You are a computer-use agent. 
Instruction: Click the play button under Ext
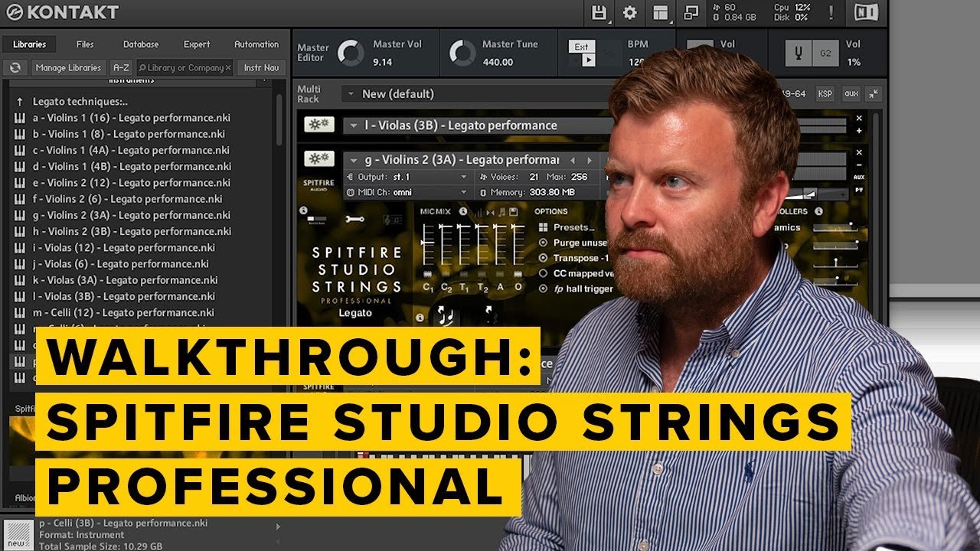pos(587,60)
